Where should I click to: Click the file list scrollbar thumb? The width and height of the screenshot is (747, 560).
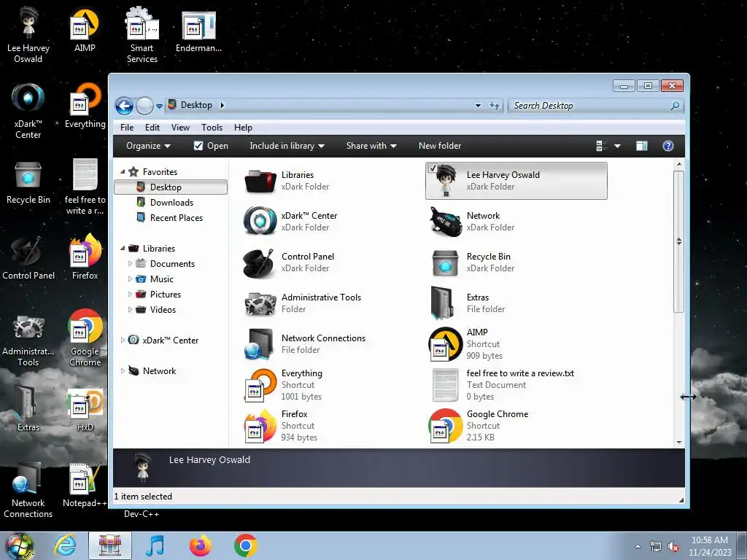(x=679, y=241)
